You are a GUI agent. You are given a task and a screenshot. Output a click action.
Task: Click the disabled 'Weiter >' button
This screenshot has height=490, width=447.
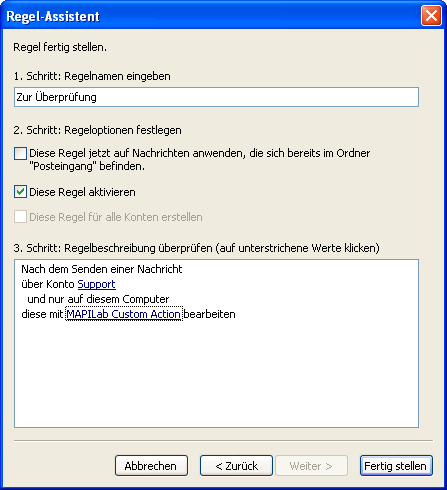pyautogui.click(x=311, y=466)
